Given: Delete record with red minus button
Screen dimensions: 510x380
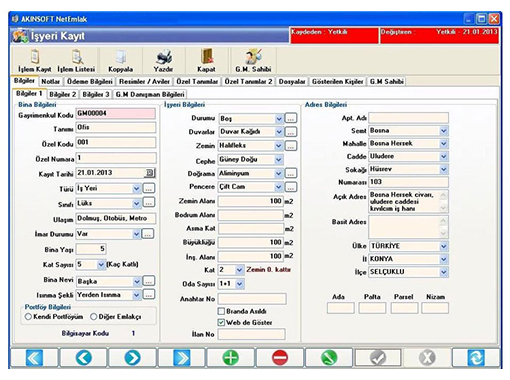Looking at the screenshot, I should coord(280,358).
